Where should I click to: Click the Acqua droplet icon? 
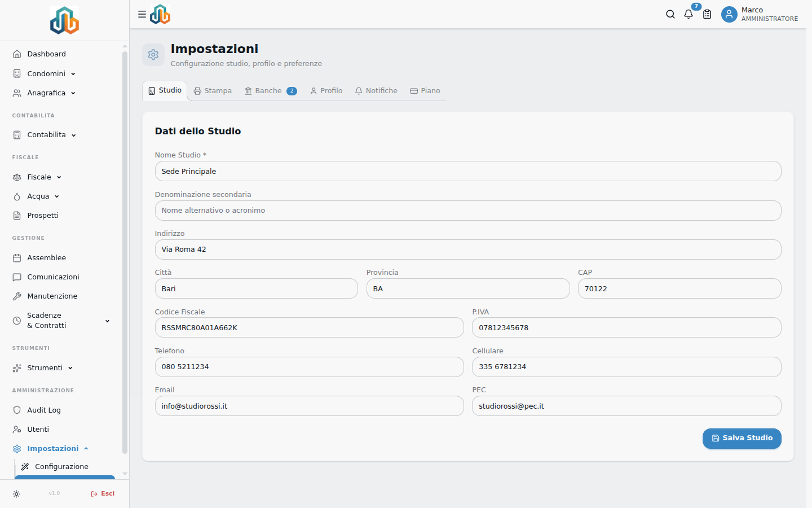pos(17,196)
